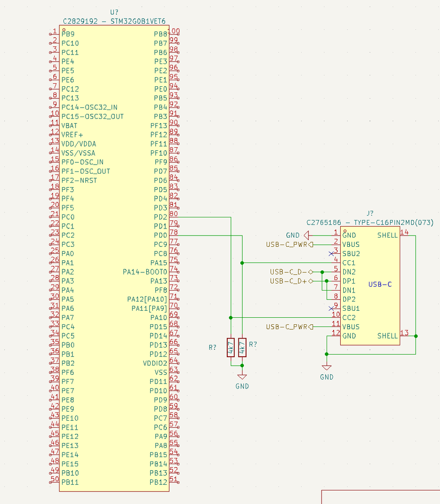The height and width of the screenshot is (504, 440).
Task: Click the junction dot on the CC1 wire
Action: point(242,262)
